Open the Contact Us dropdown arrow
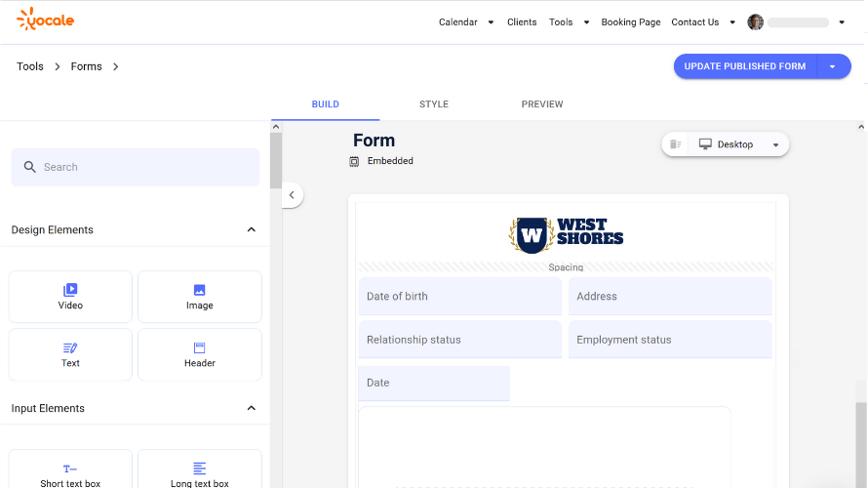Image resolution: width=868 pixels, height=488 pixels. (x=732, y=22)
